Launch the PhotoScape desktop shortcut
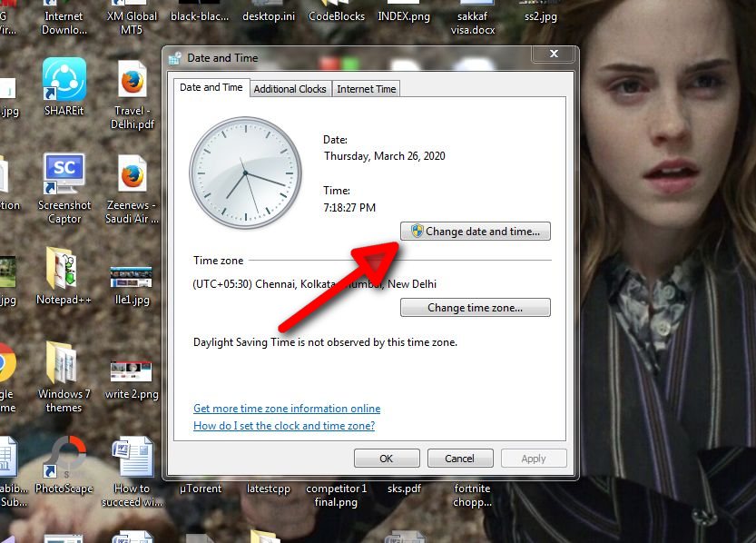Screen dimensions: 756x543 (64, 457)
